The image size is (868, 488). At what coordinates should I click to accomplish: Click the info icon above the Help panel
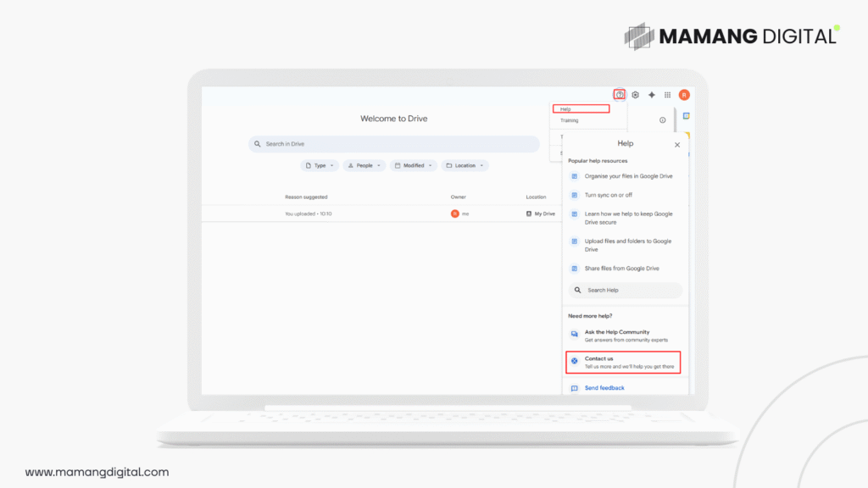click(662, 120)
